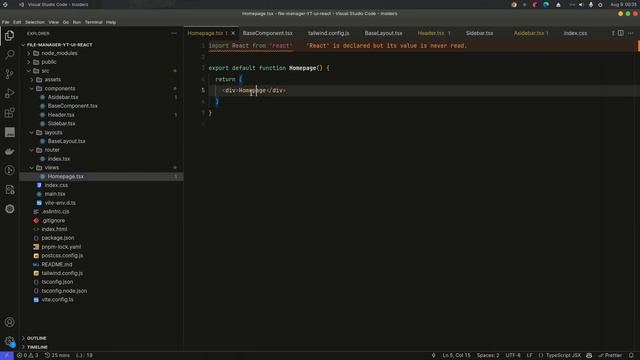This screenshot has height=360, width=640.
Task: Open the Run menu
Action: 77,22
